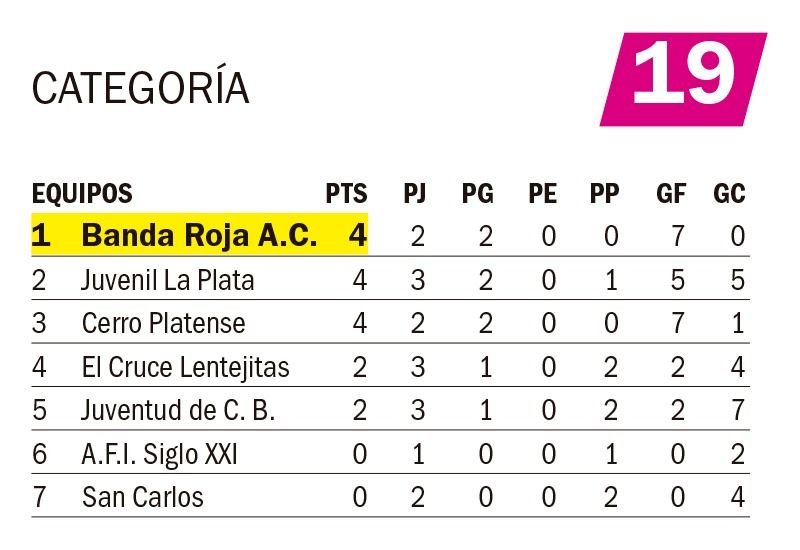Click the Juventud de C. B. team

[x=178, y=410]
